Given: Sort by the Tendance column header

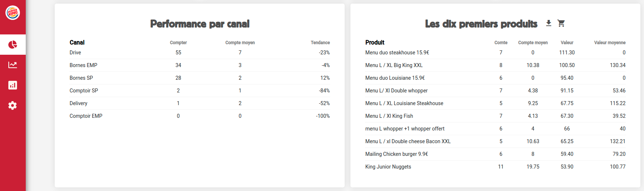Looking at the screenshot, I should pos(320,42).
